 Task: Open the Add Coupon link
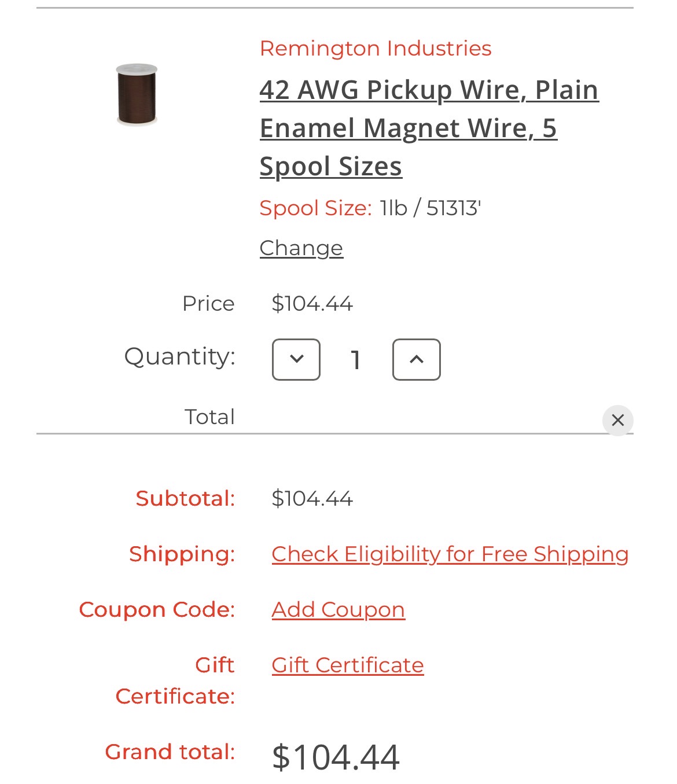(339, 610)
